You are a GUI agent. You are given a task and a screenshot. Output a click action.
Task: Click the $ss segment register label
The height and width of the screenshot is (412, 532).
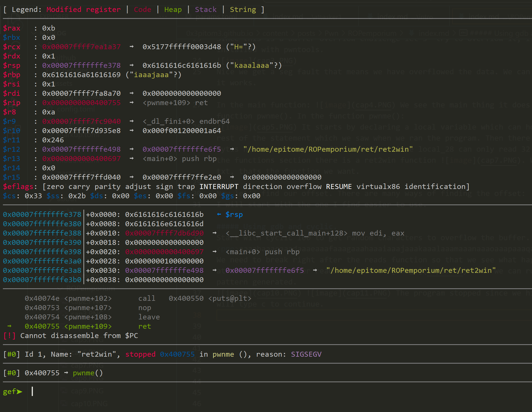click(53, 196)
